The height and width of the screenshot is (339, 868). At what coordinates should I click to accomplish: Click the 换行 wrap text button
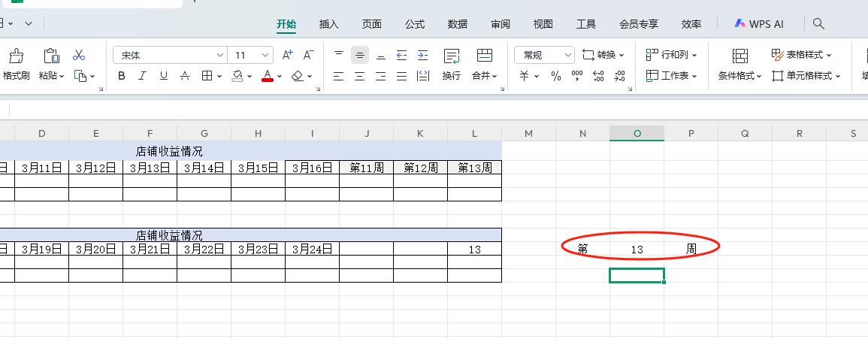point(452,64)
